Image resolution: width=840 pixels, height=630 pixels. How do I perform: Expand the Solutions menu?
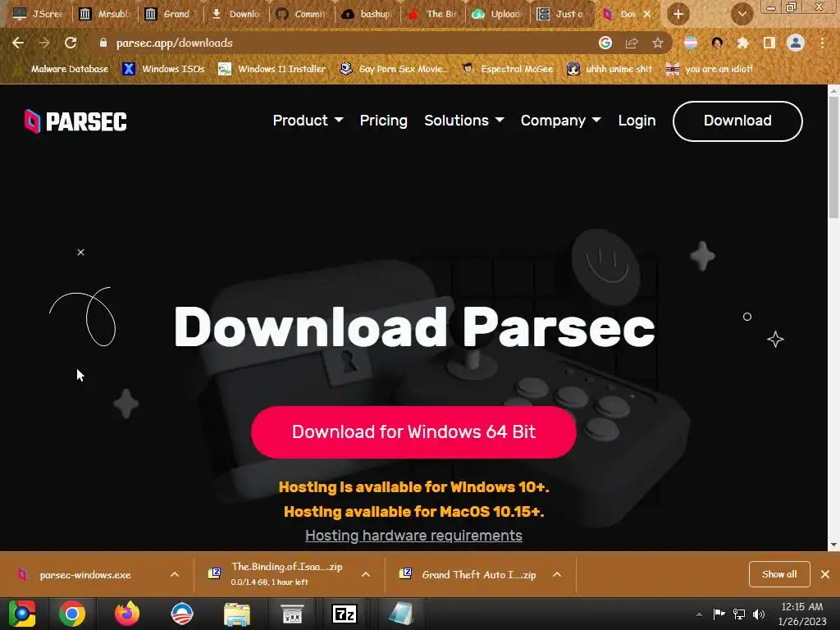pos(464,121)
